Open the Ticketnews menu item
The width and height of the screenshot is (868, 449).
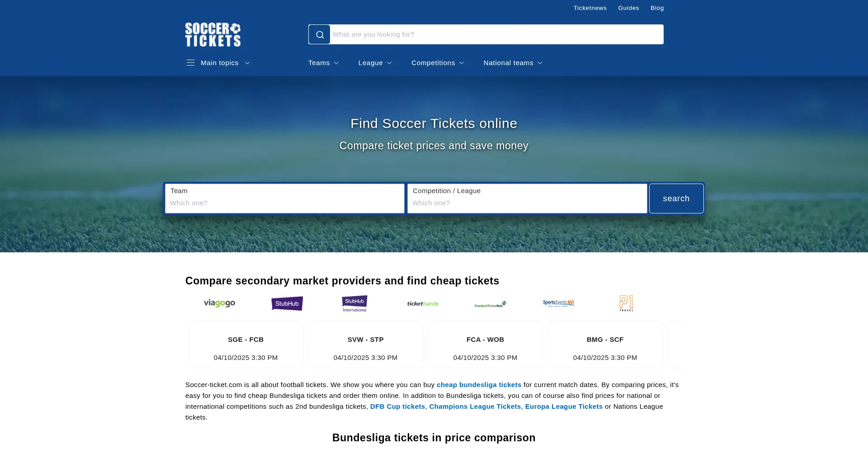(x=590, y=8)
